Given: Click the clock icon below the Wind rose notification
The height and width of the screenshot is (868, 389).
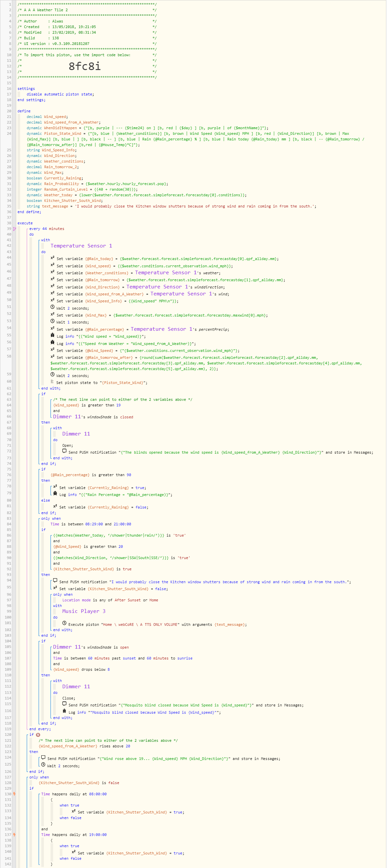Looking at the screenshot, I should 43,765.
